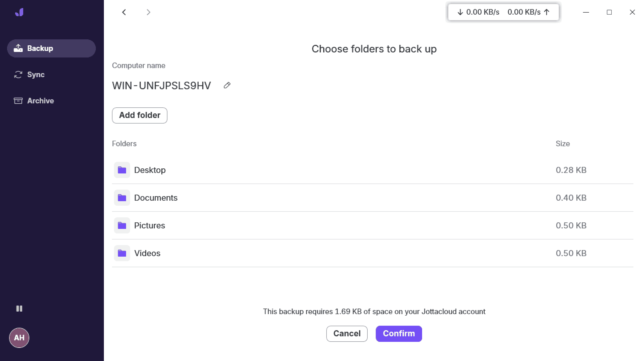Pause transfers with the pause icon

point(19,309)
